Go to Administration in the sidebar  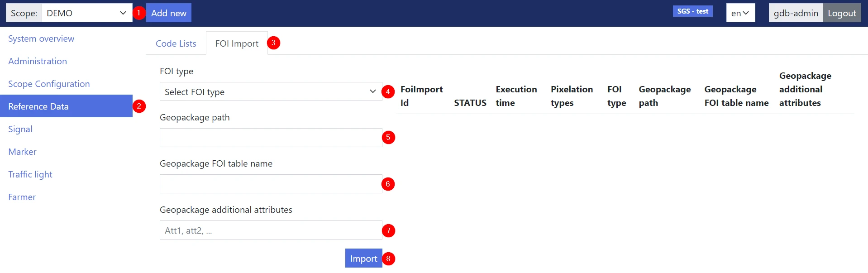(38, 62)
